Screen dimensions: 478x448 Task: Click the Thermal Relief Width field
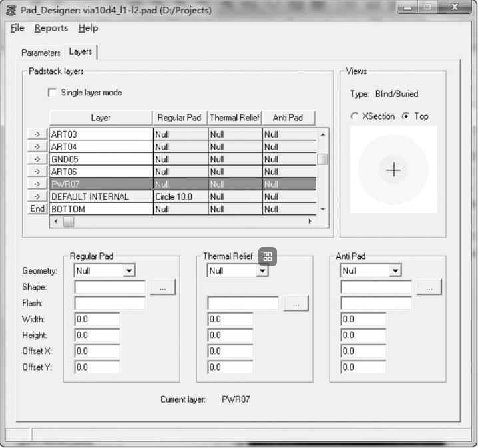[x=230, y=319]
